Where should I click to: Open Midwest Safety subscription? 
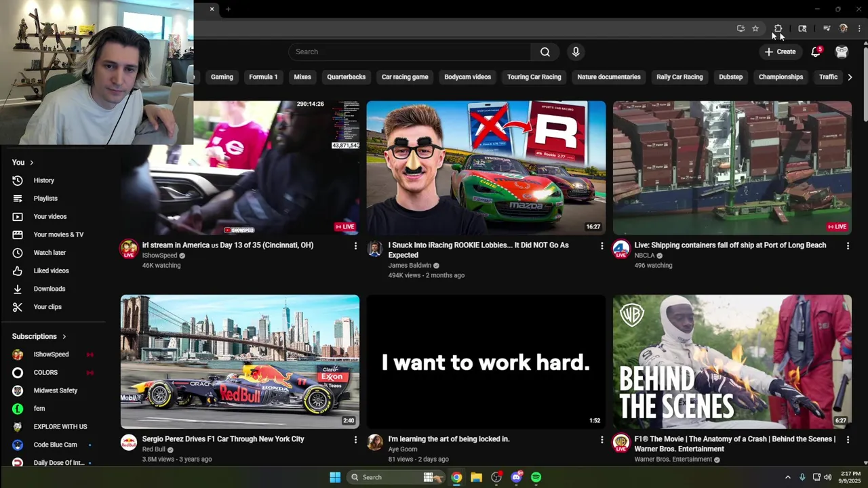coord(57,390)
